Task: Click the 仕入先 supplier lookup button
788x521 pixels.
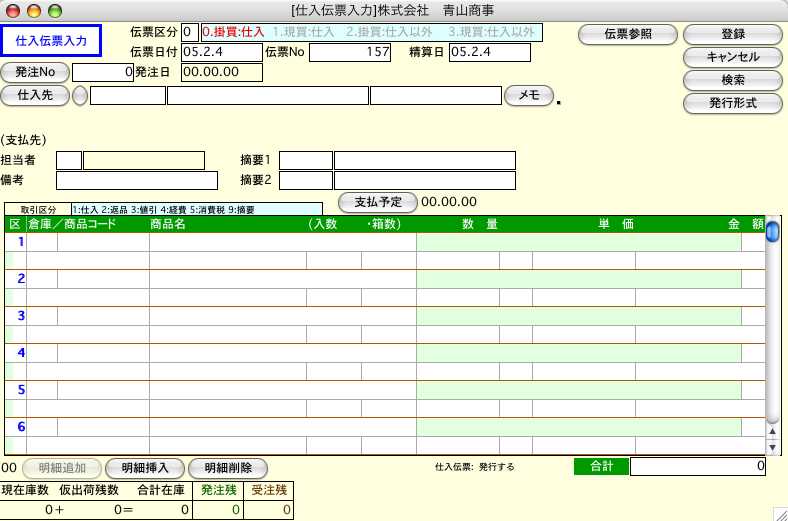Action: (35, 96)
